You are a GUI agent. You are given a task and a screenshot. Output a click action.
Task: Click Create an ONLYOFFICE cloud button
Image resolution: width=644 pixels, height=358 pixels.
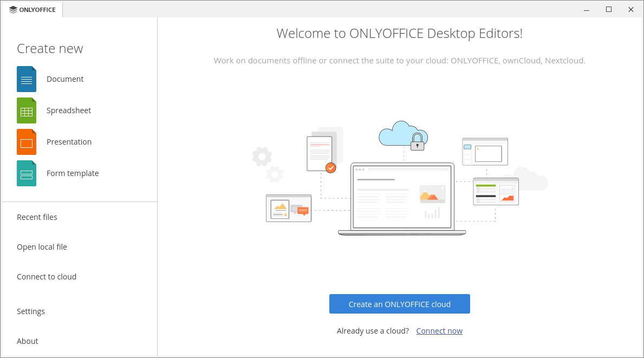coord(399,304)
